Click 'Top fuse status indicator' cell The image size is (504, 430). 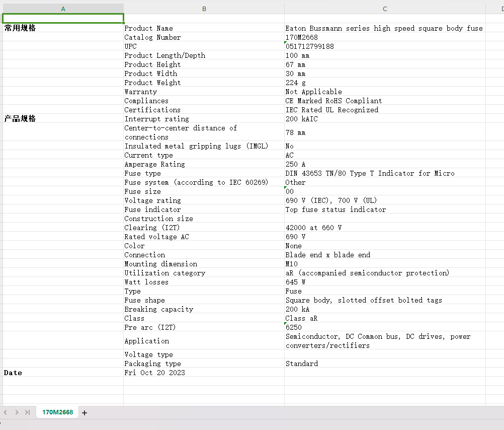tap(385, 209)
